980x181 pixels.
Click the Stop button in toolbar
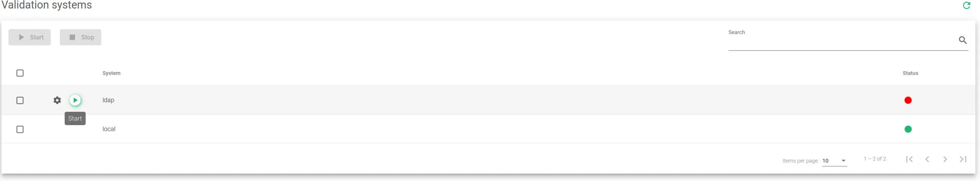(x=80, y=38)
